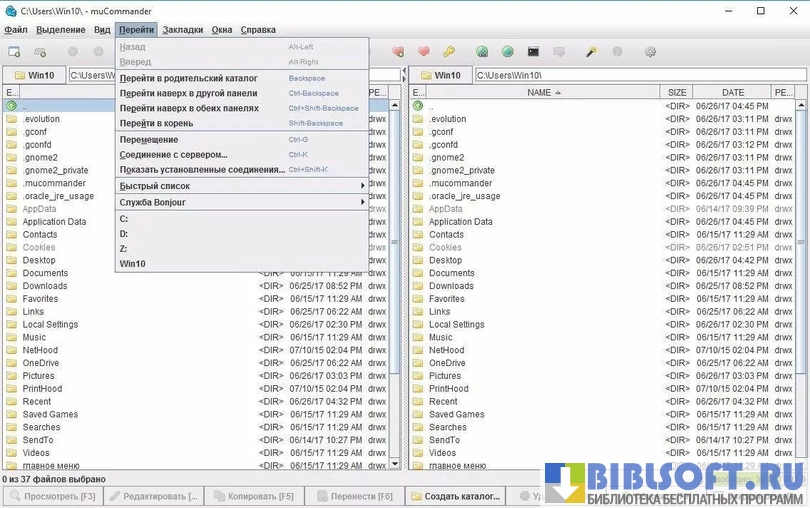
Task: Open the left panel Win10 drive selector
Action: click(34, 75)
